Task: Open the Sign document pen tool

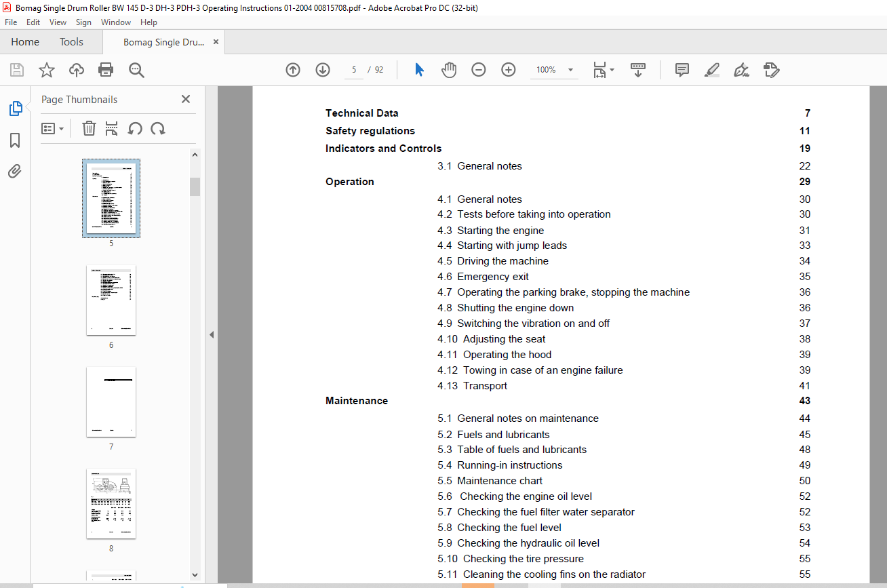Action: coord(741,70)
